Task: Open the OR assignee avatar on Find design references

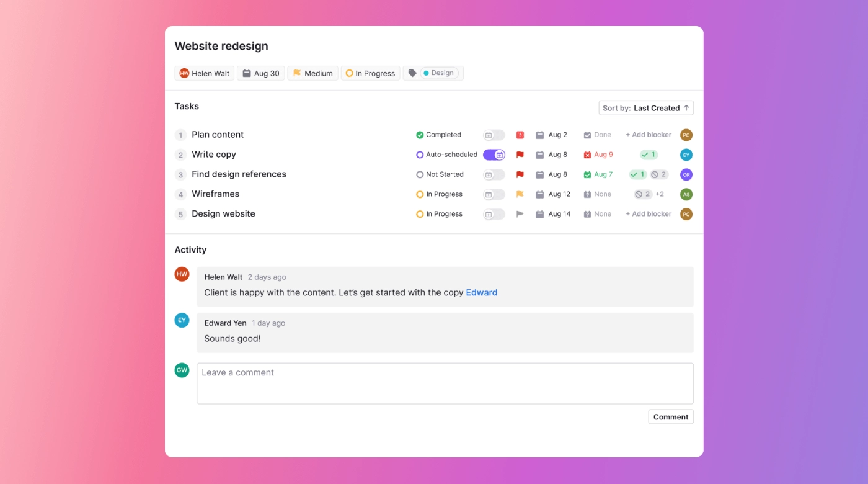Action: coord(686,174)
